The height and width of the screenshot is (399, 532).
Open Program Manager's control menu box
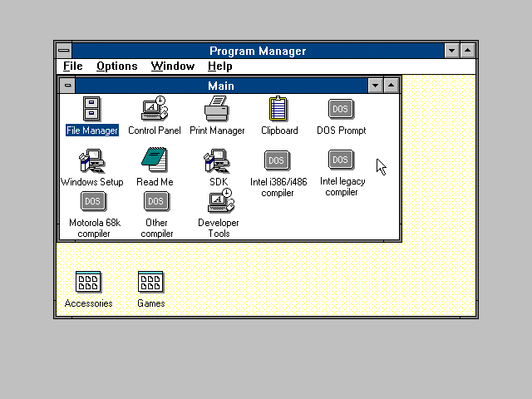click(x=64, y=51)
